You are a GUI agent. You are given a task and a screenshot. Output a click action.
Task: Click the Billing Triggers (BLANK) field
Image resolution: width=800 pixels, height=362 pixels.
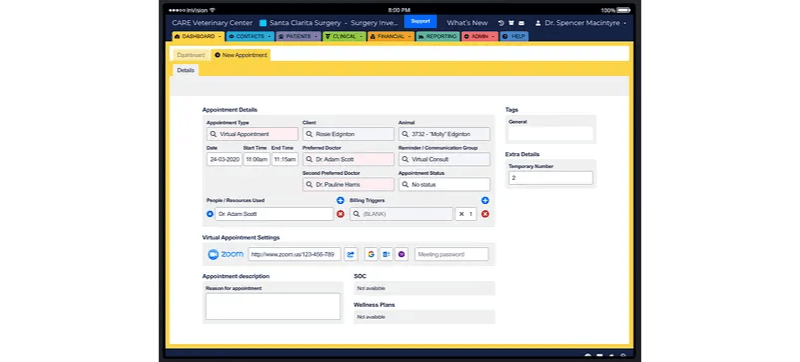(x=401, y=214)
